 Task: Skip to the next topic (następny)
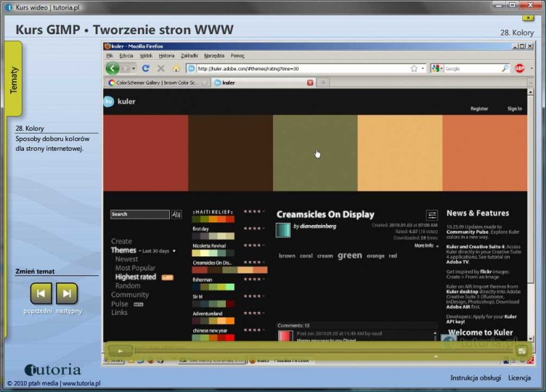(x=66, y=294)
